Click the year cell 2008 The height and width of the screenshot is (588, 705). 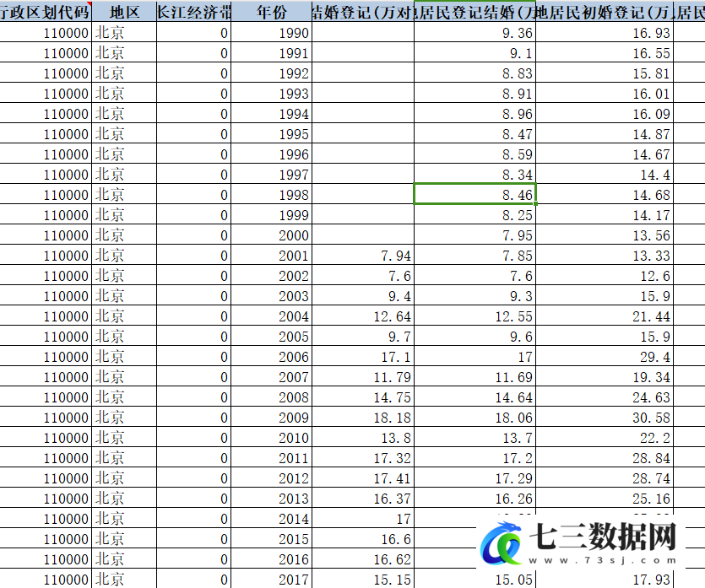pos(272,396)
